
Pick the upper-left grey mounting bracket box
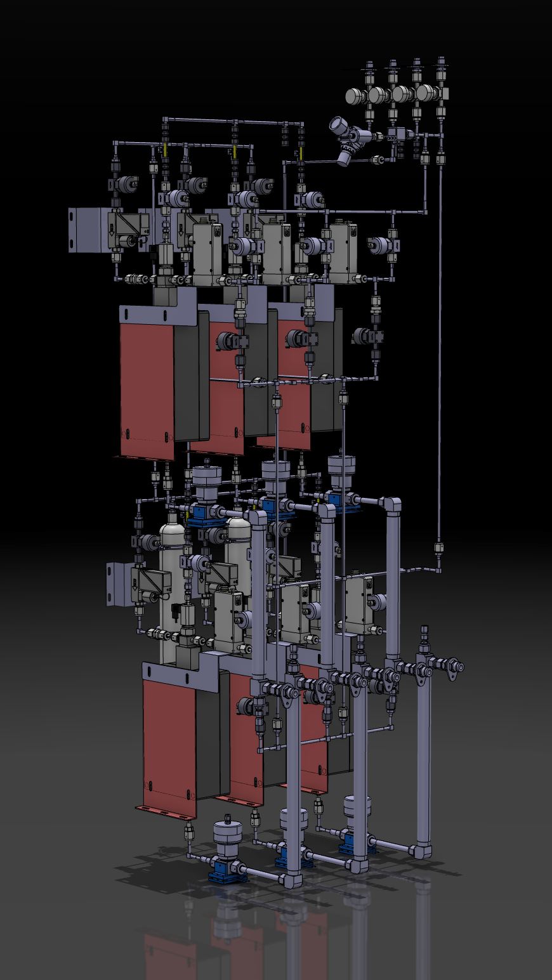(x=88, y=229)
